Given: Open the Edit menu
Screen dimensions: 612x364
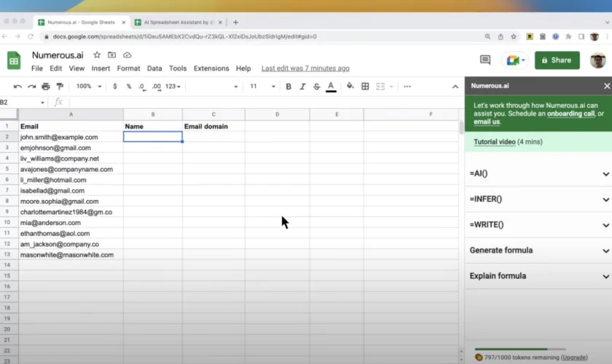Looking at the screenshot, I should [56, 68].
